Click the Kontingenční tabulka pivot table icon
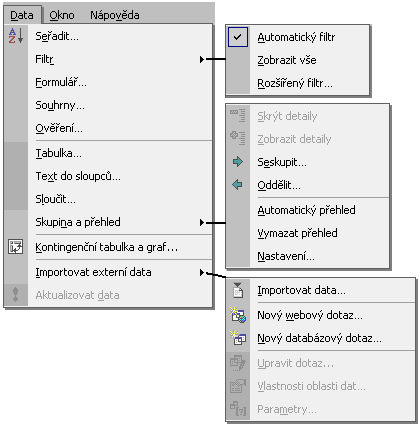Viewport: 420px width, 426px height. tap(16, 247)
